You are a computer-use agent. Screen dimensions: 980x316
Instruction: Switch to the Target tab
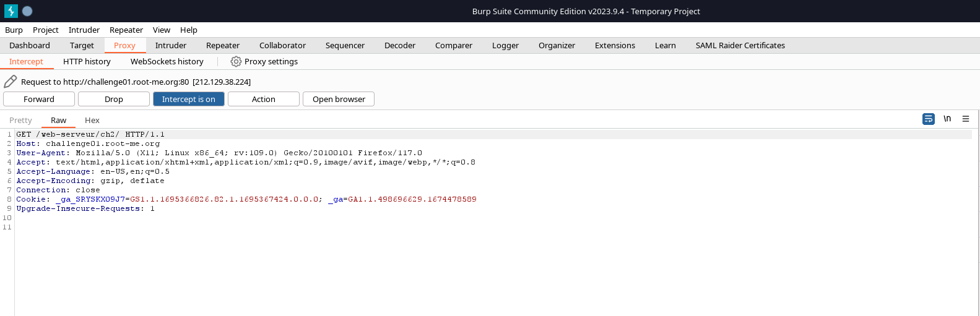(x=82, y=45)
